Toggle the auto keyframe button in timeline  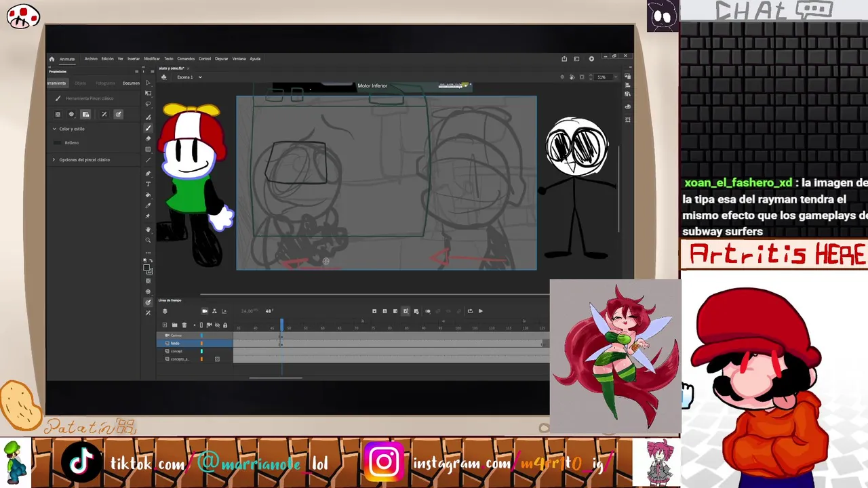pyautogui.click(x=406, y=311)
